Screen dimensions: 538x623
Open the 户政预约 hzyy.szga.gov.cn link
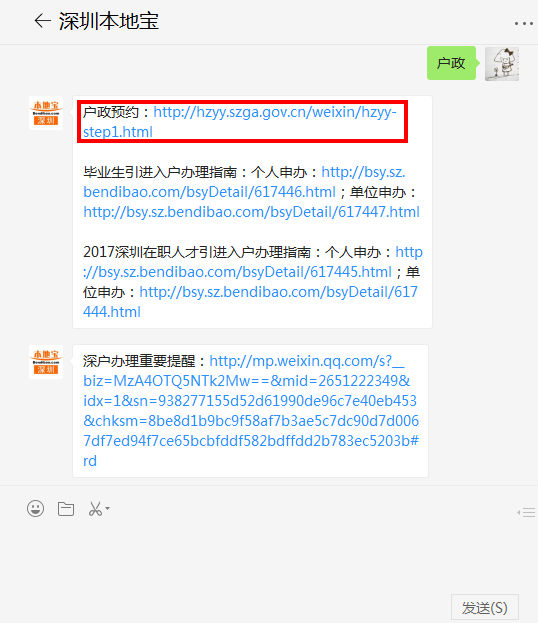pos(240,122)
